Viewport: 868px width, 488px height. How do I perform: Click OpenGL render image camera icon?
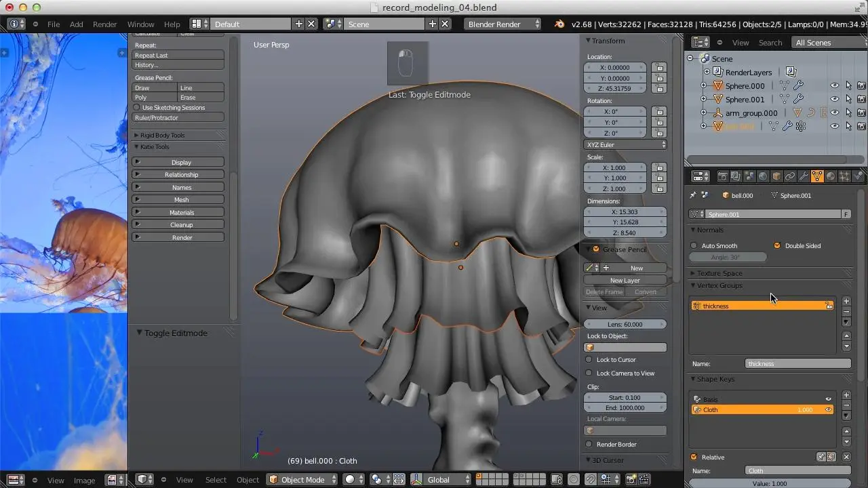[631, 480]
